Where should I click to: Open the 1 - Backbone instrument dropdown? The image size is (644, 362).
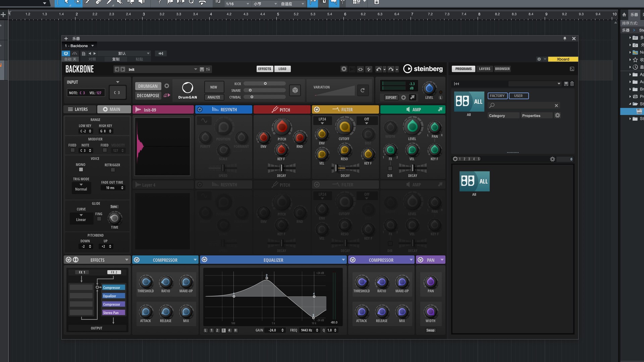79,46
